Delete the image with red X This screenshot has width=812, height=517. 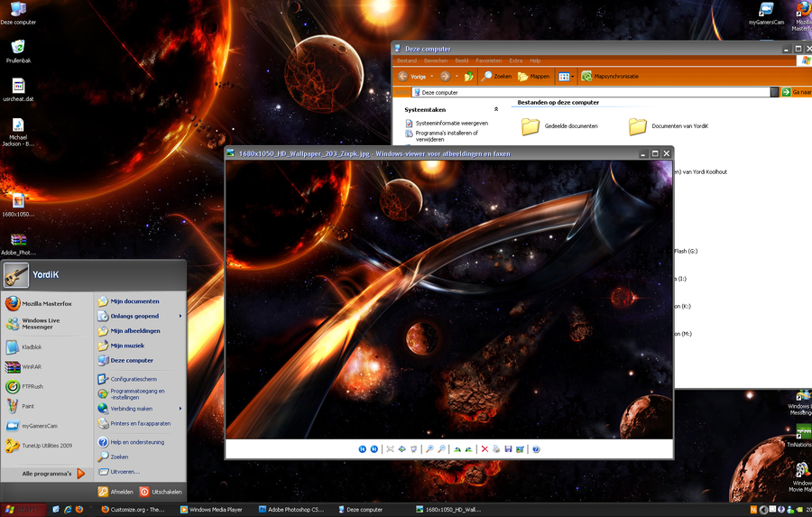tap(484, 449)
